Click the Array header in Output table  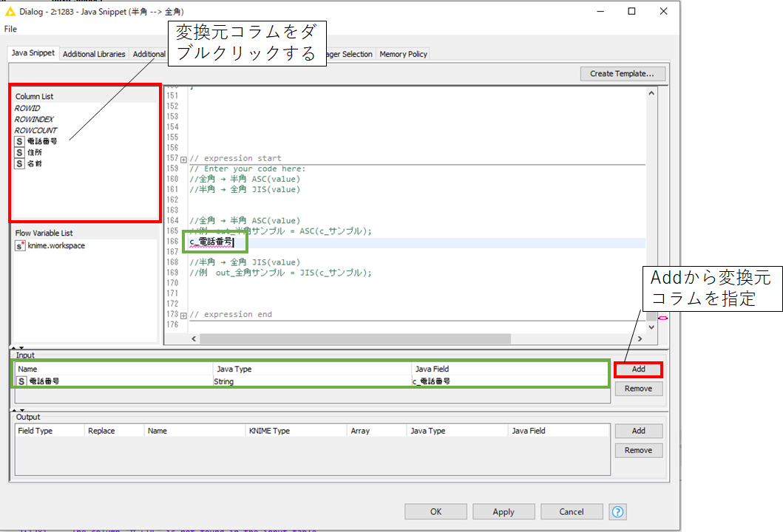[376, 431]
